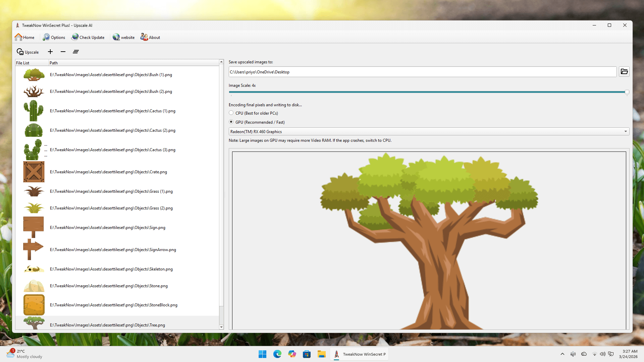Select CPU (Best for older PCs)
This screenshot has height=362, width=644.
[x=231, y=113]
